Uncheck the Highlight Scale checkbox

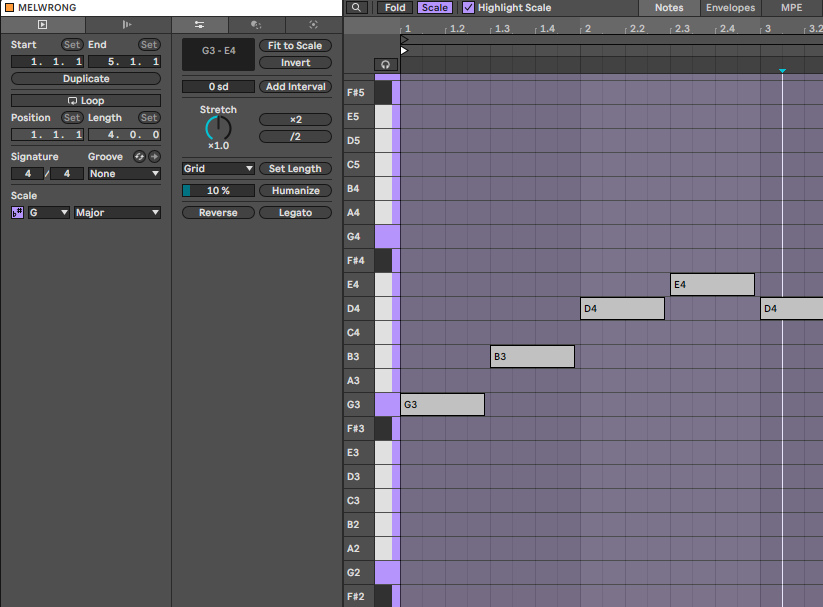click(x=468, y=7)
